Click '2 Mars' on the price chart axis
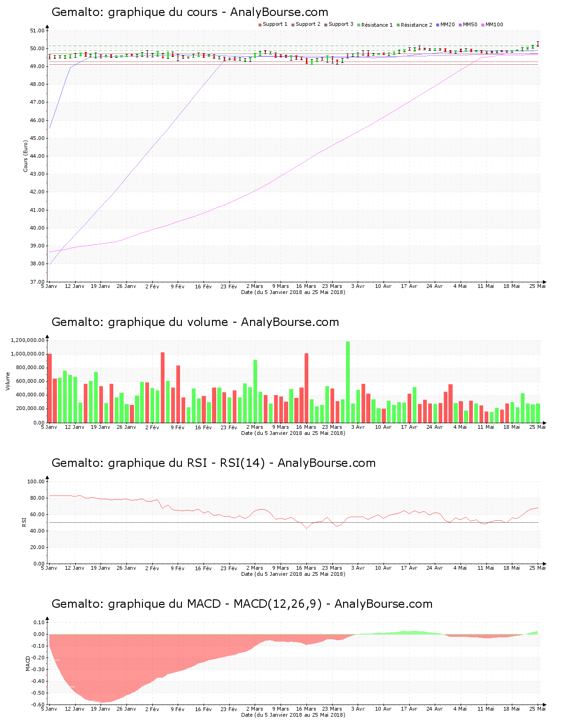This screenshot has height=728, width=564. point(255,286)
